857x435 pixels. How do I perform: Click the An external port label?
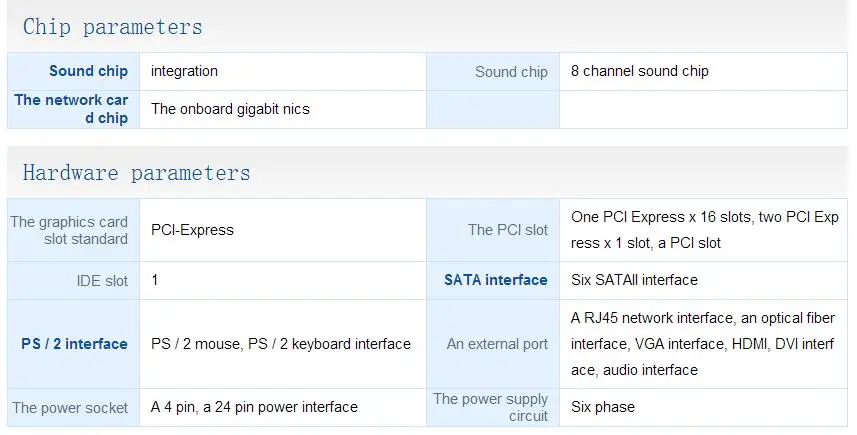[497, 344]
